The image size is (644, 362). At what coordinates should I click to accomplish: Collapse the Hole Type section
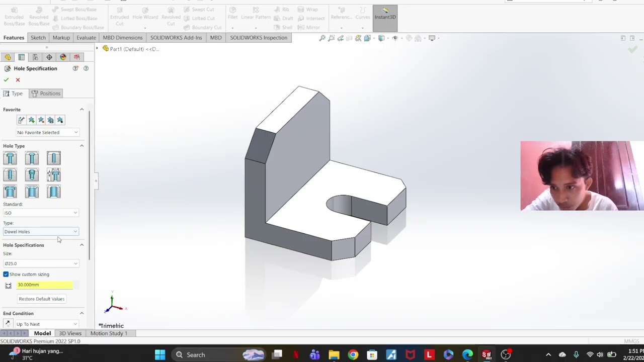click(82, 146)
